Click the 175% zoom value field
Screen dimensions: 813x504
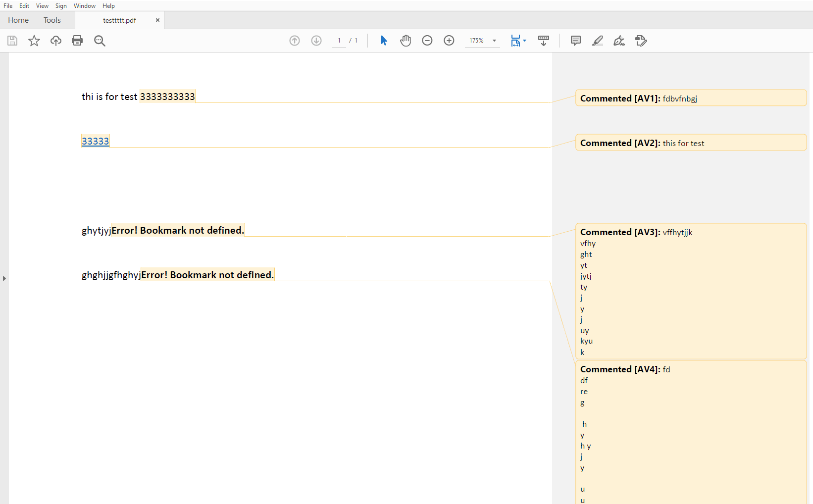point(476,41)
